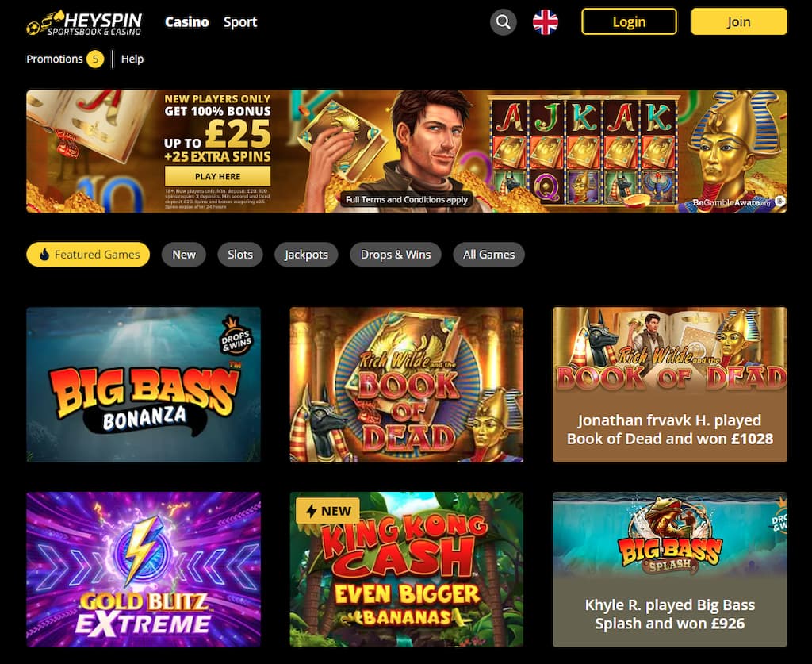This screenshot has height=664, width=812.
Task: Click the flame icon in Featured Games
Action: coord(44,255)
